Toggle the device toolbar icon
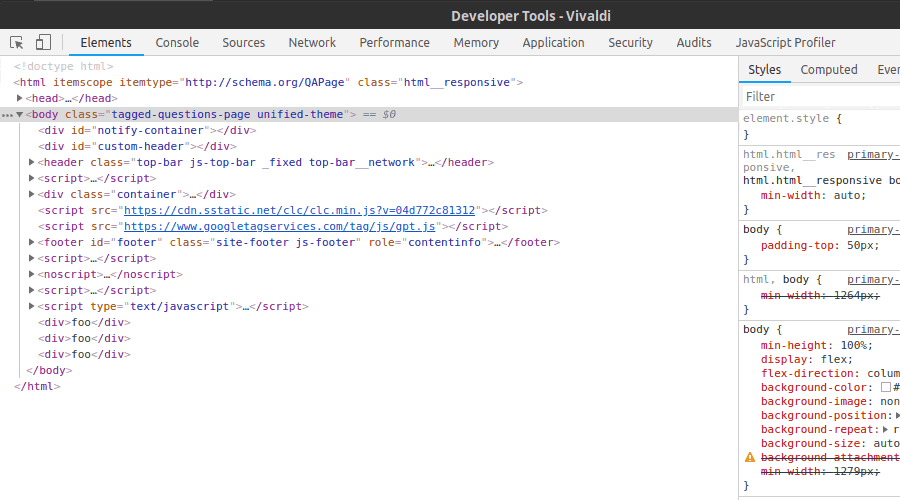The height and width of the screenshot is (500, 900). pos(43,42)
